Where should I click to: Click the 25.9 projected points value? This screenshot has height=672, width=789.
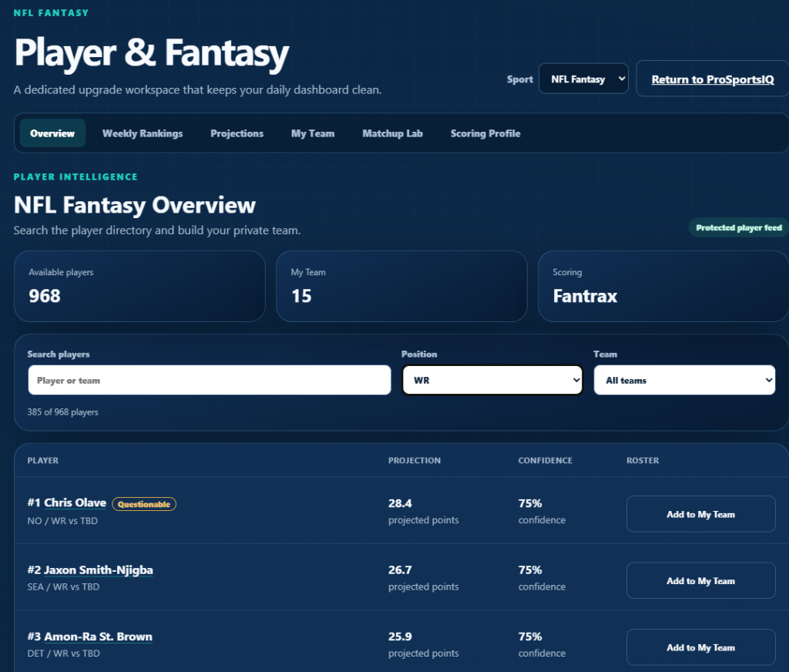(x=400, y=637)
